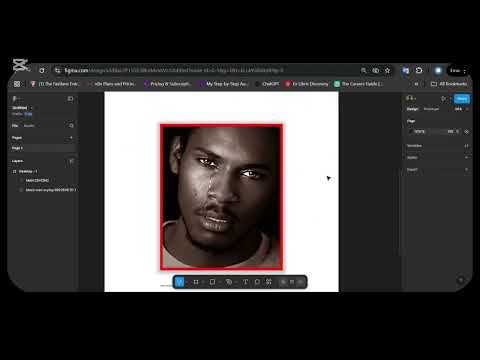This screenshot has height=360, width=480.
Task: Open the Chrome menu button
Action: coord(464,71)
